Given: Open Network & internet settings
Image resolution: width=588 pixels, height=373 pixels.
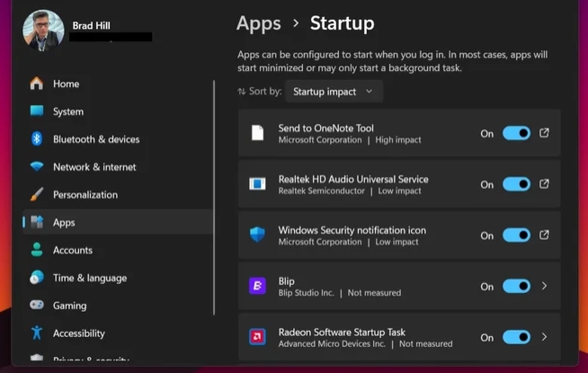Looking at the screenshot, I should click(118, 167).
